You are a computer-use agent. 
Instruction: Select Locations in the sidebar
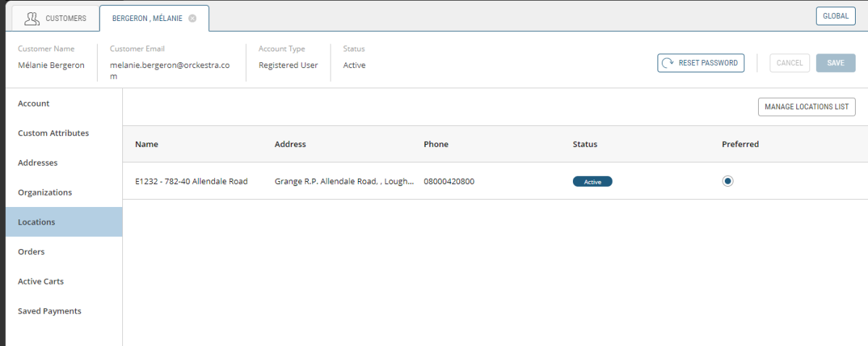[x=36, y=222]
